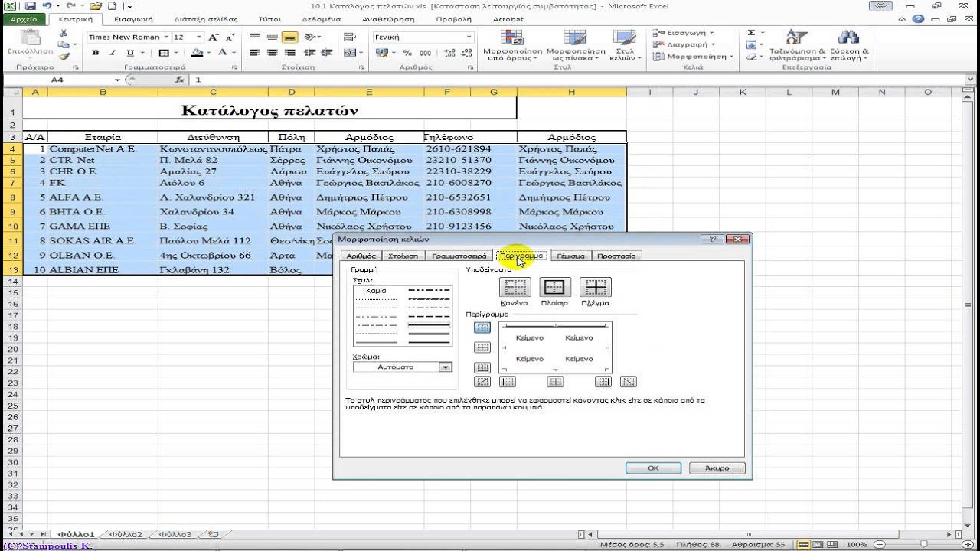Image resolution: width=980 pixels, height=551 pixels.
Task: Increase font size with large A icon
Action: 214,37
